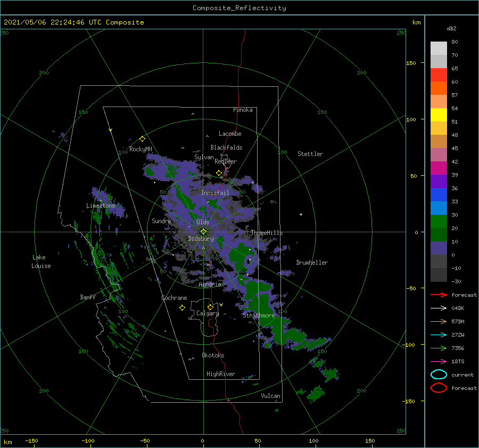Click the Vulcan label
The image size is (479, 448).
pyautogui.click(x=270, y=396)
